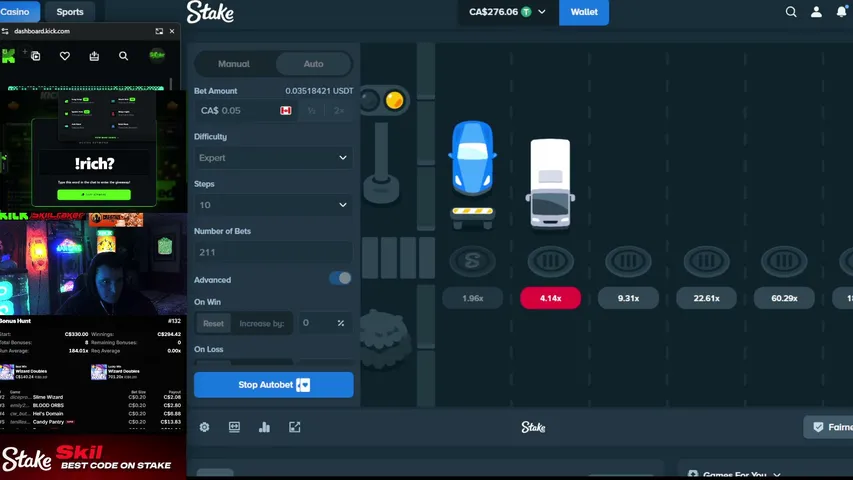Click the On Win percentage field
Screen dimensions: 853x480
pyautogui.click(x=325, y=323)
